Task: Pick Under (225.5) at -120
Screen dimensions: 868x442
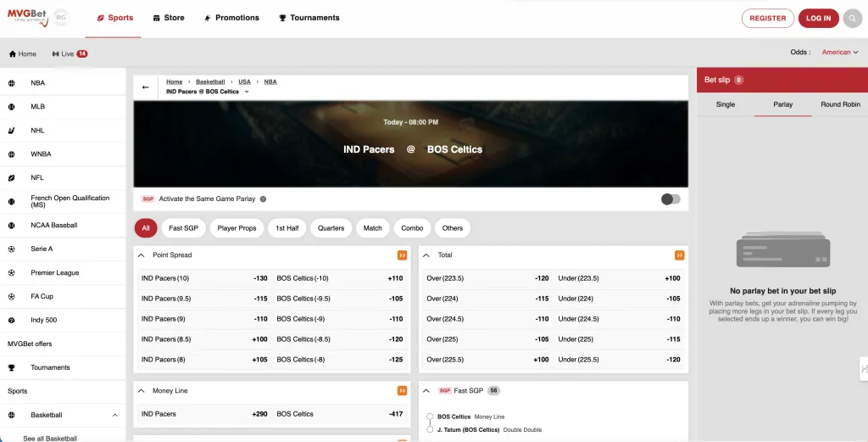Action: pyautogui.click(x=620, y=360)
